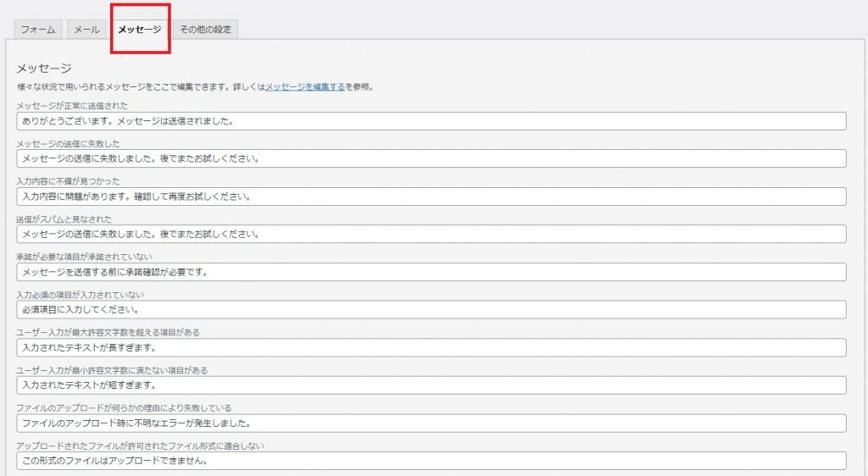The image size is (868, 476).
Task: Click the label アップロードされたファイルが許可されたファイル形式に適合しない
Action: coord(140,446)
